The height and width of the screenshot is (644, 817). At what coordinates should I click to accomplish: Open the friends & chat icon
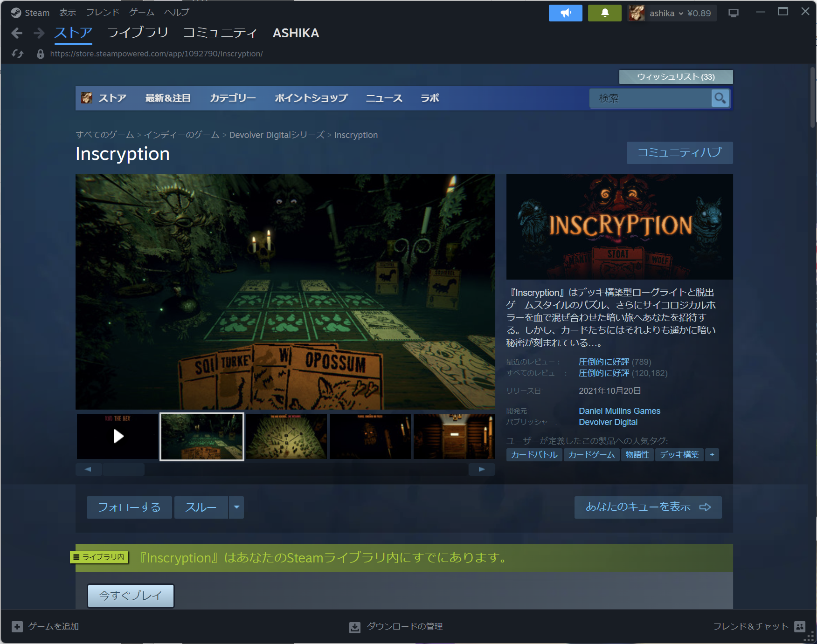pos(800,627)
